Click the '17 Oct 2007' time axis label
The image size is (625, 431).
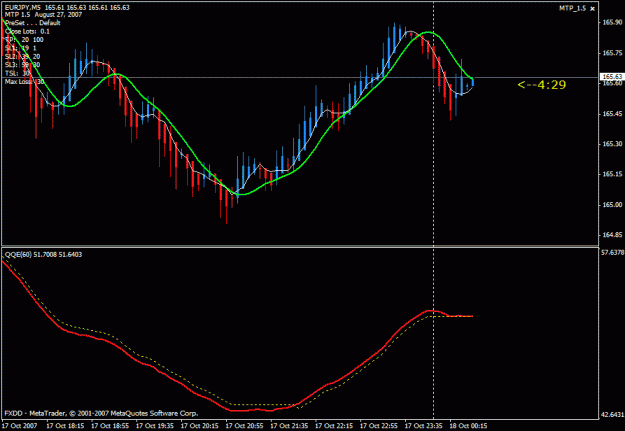click(20, 426)
